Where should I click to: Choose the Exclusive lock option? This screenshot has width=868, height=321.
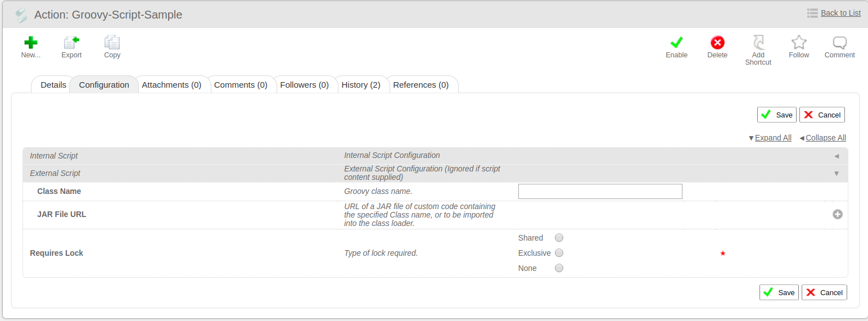click(559, 253)
